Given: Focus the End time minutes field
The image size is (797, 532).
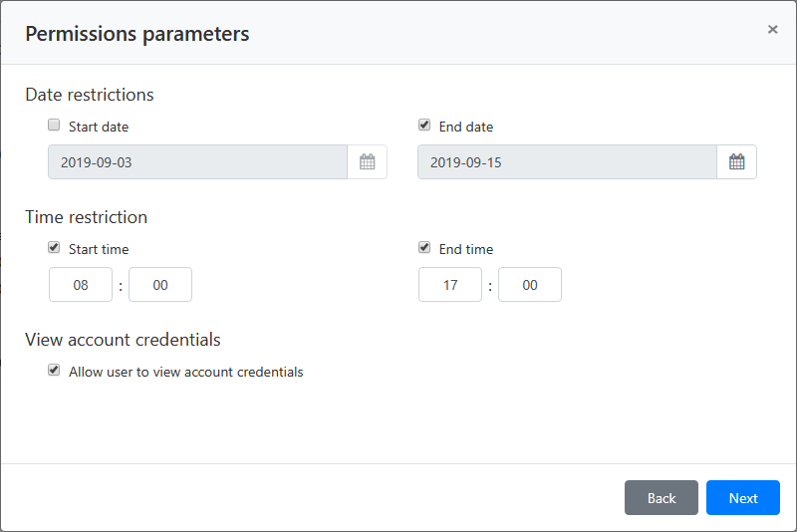Looking at the screenshot, I should click(530, 285).
